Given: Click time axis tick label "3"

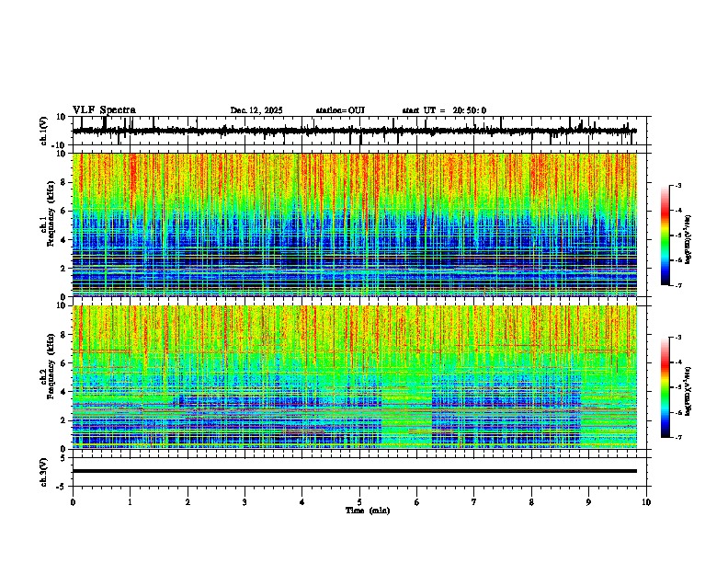Looking at the screenshot, I should click(245, 502).
